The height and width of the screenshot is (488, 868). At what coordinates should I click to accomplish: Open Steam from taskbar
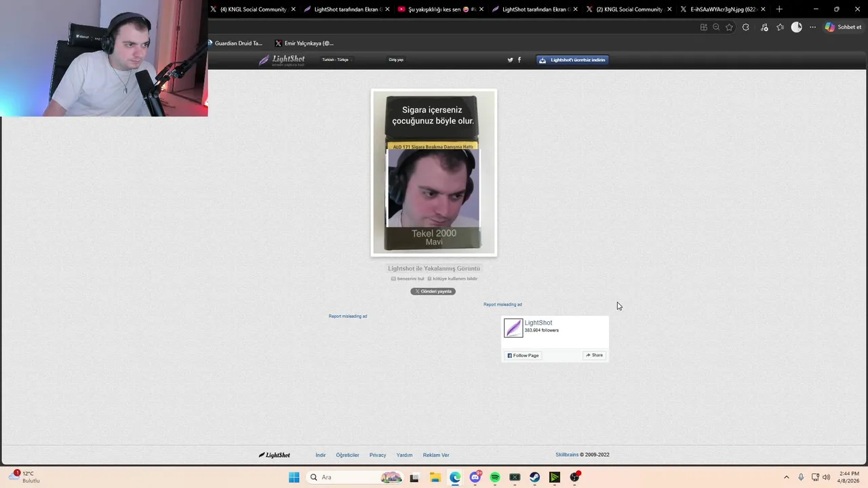(x=535, y=477)
